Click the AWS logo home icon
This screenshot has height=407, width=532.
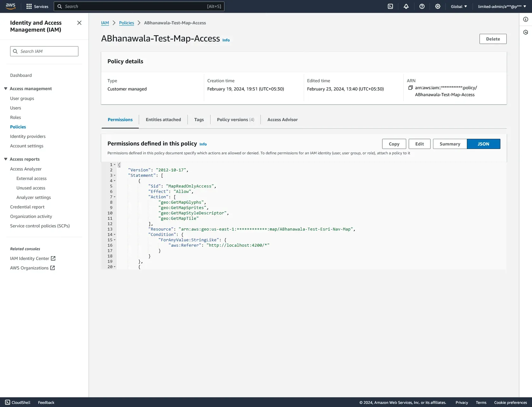point(10,6)
